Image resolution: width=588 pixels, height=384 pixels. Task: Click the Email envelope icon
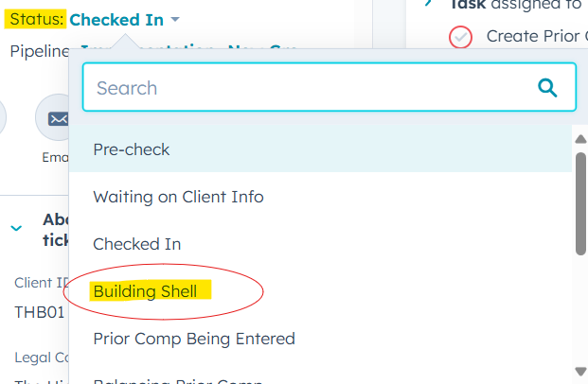tap(58, 121)
